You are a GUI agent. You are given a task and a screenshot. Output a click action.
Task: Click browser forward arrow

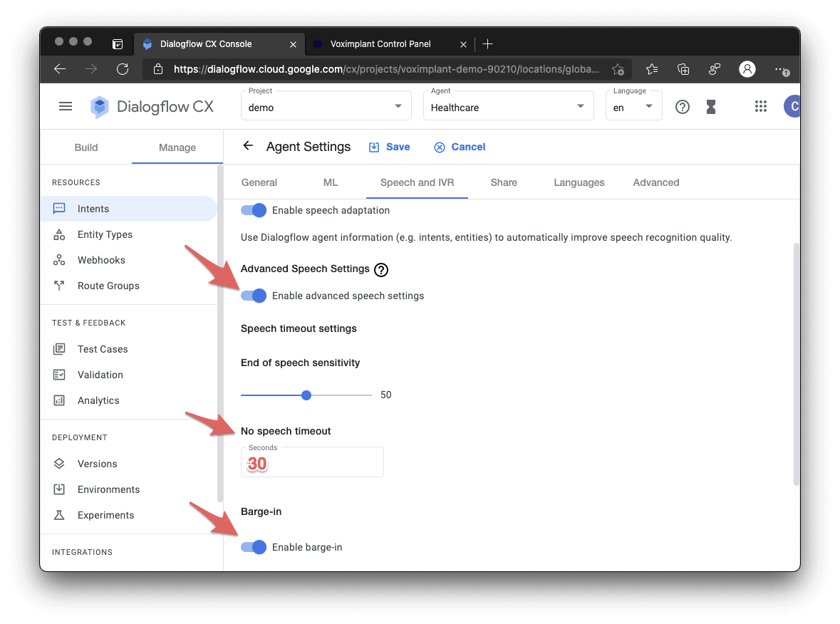pos(91,69)
